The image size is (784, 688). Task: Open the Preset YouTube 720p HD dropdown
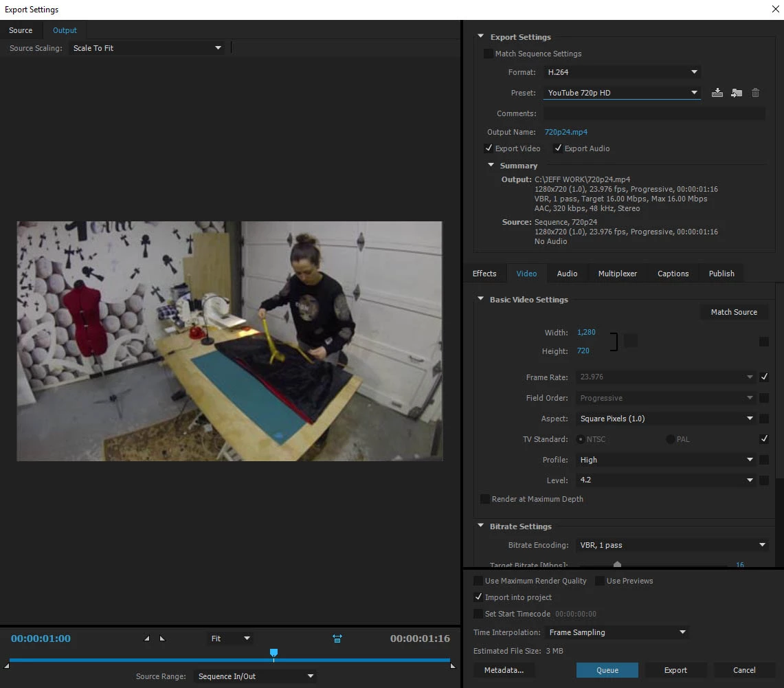pyautogui.click(x=622, y=93)
